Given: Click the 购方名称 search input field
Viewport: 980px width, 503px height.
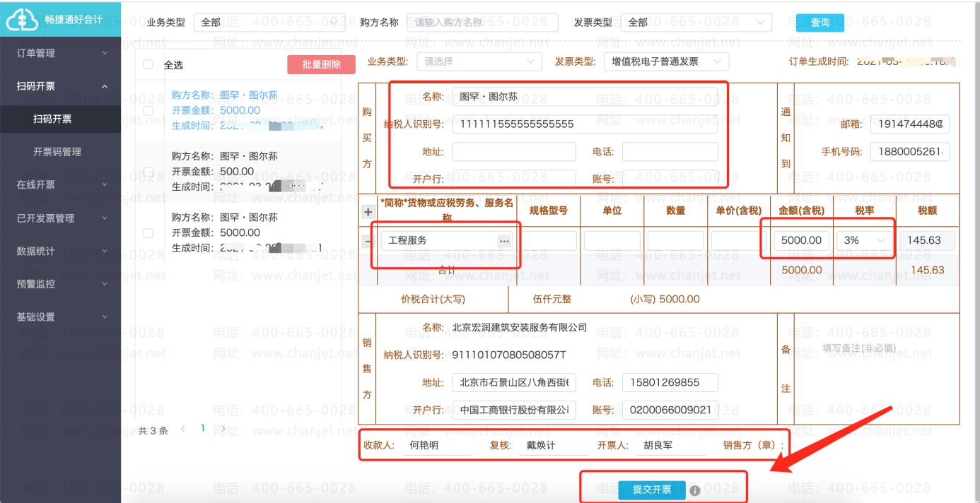Looking at the screenshot, I should point(482,23).
